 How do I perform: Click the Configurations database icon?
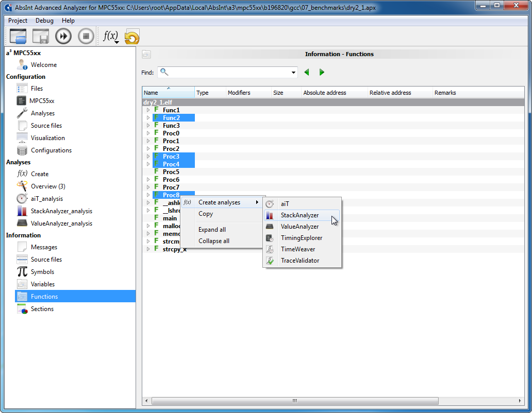pyautogui.click(x=22, y=150)
